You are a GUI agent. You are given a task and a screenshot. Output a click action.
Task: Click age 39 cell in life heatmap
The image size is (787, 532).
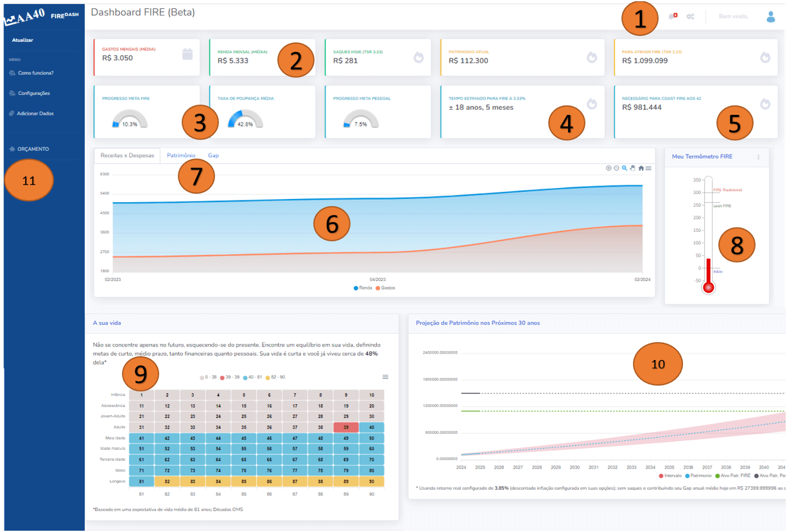[x=346, y=427]
